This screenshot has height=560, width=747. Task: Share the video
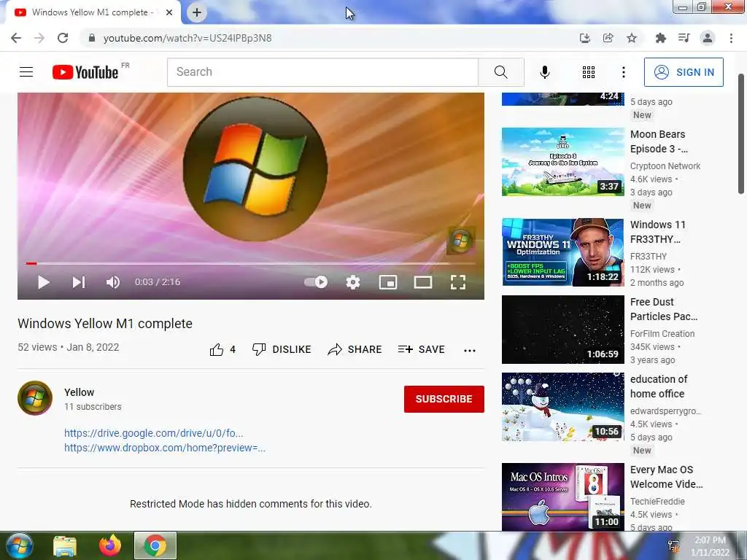pos(355,349)
